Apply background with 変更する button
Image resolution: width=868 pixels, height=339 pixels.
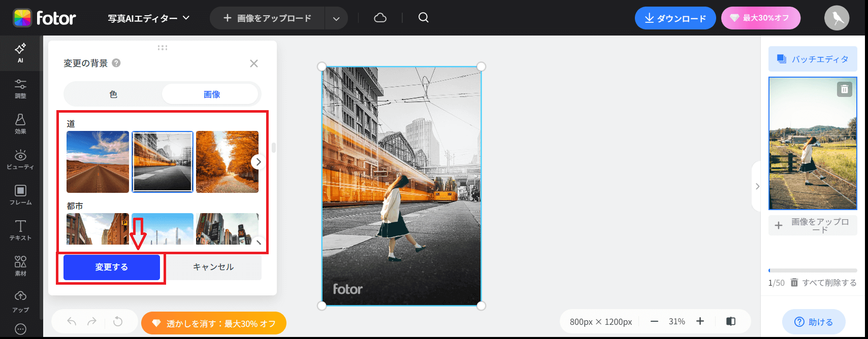[x=112, y=267]
